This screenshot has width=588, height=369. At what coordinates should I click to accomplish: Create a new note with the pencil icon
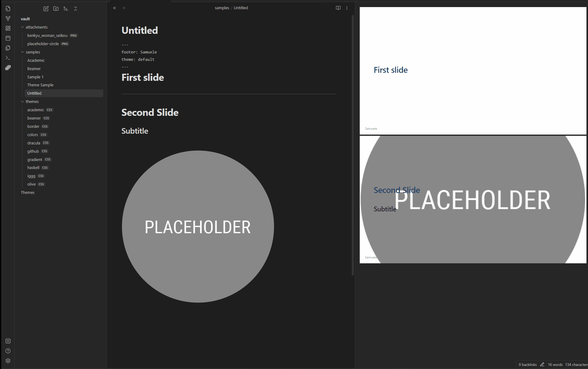click(46, 9)
